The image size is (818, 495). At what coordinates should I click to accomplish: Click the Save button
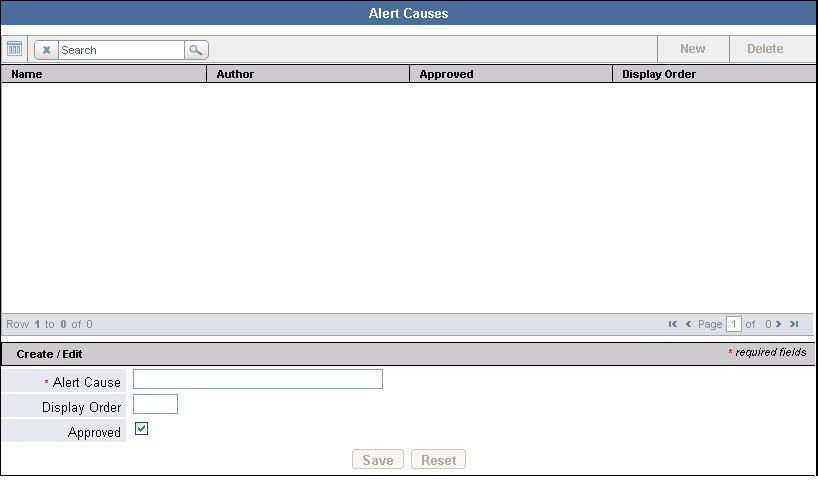pos(378,460)
